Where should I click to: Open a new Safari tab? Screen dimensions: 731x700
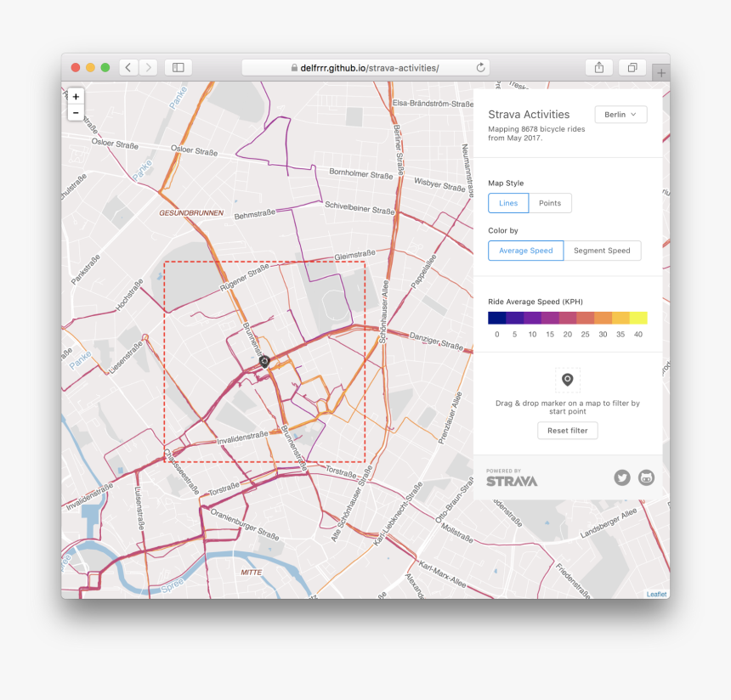tap(660, 73)
